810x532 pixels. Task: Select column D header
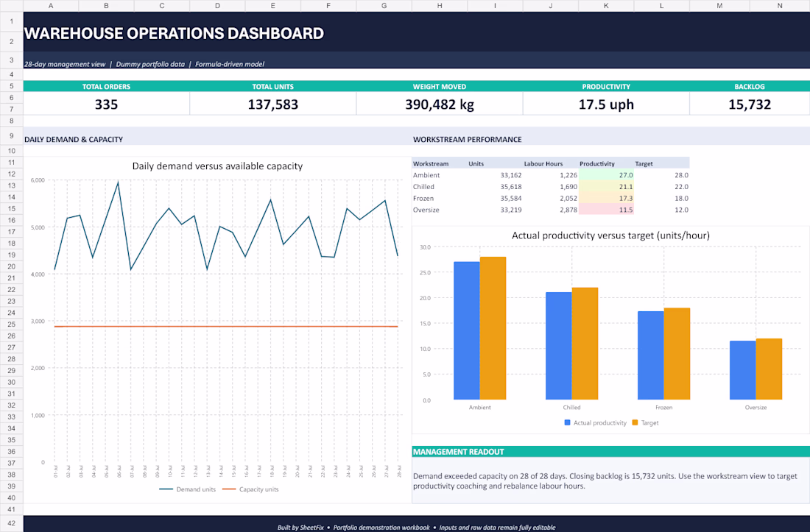(x=217, y=6)
